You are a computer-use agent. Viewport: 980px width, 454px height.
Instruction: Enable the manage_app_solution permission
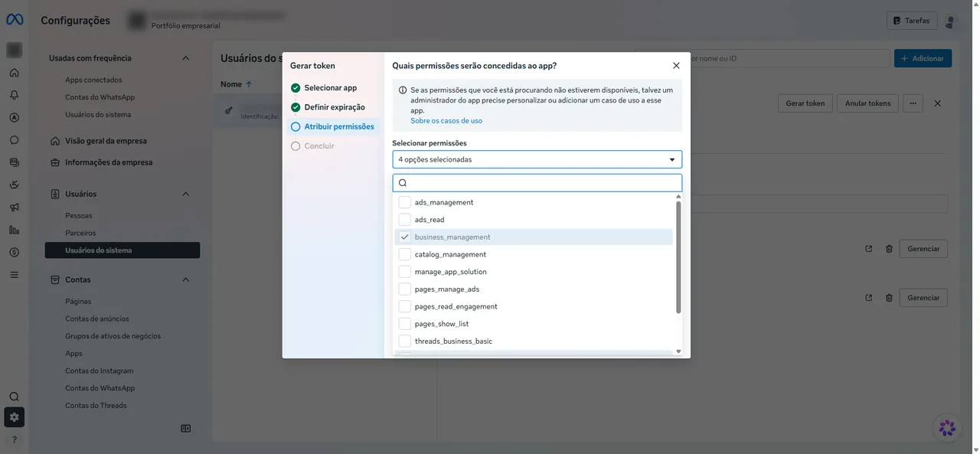(x=405, y=272)
